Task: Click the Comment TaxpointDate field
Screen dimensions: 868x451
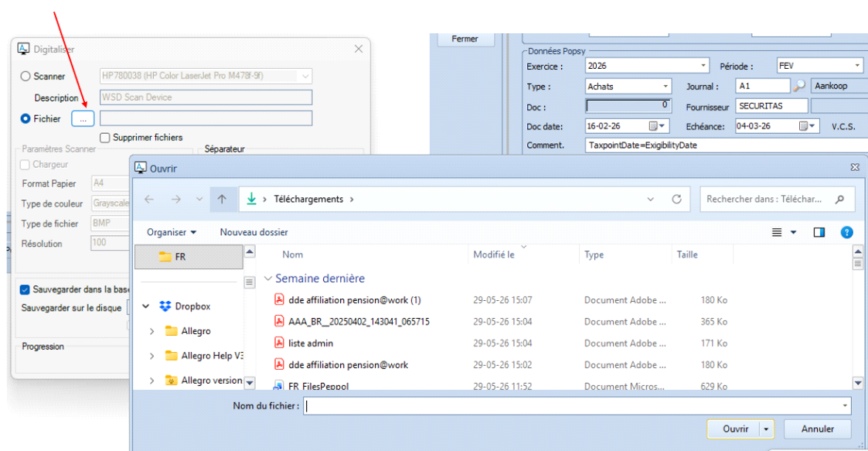Action: [727, 145]
